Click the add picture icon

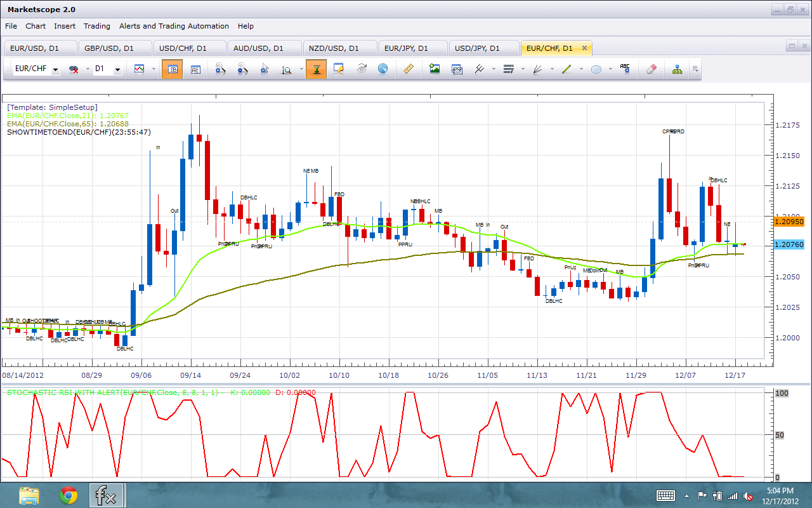click(x=435, y=69)
